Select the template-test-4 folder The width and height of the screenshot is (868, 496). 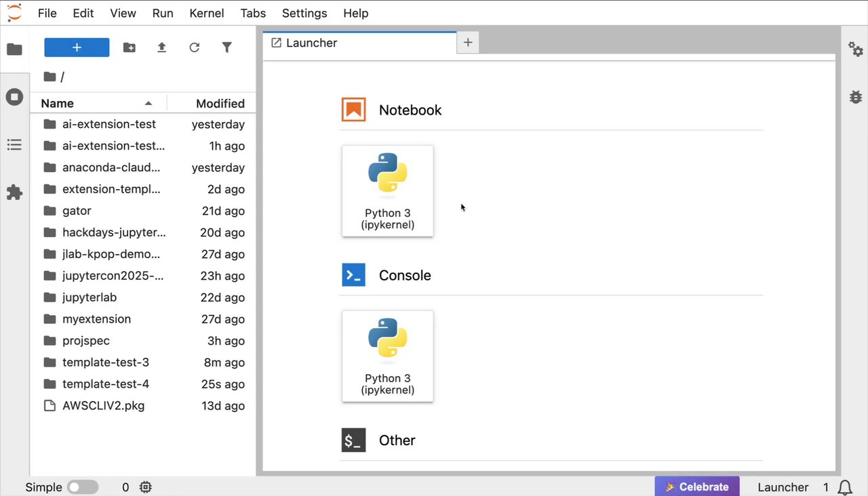click(x=143, y=384)
